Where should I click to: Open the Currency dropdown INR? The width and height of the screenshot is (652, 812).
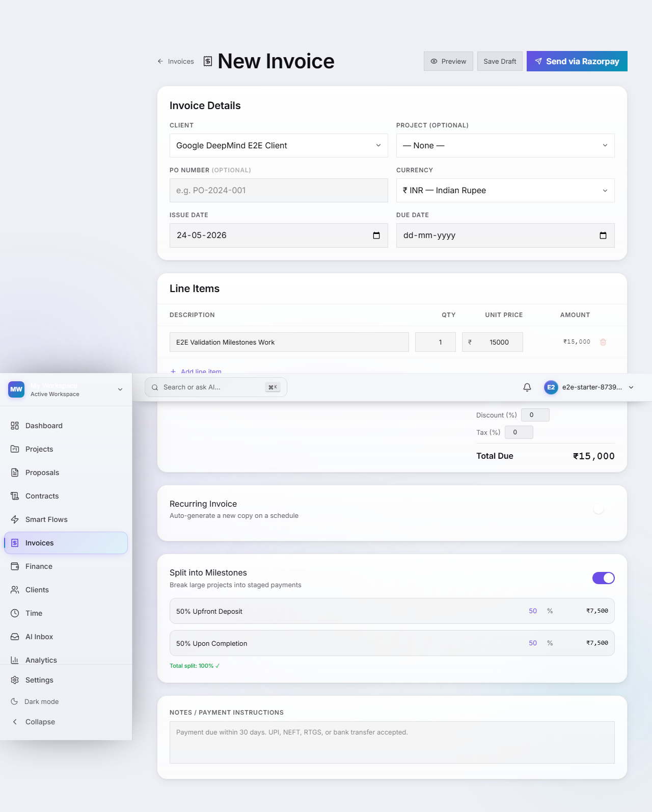tap(505, 191)
